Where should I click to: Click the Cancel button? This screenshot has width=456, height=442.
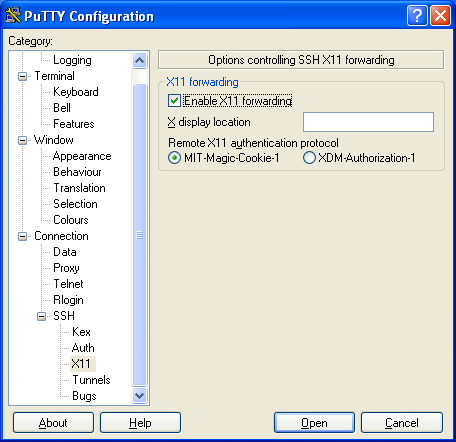[402, 423]
